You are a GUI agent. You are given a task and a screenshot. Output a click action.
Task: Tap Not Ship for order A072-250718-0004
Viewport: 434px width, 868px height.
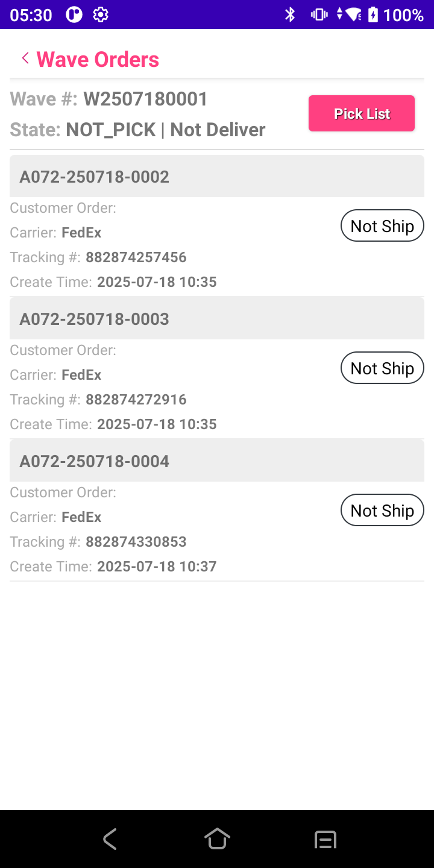(382, 511)
